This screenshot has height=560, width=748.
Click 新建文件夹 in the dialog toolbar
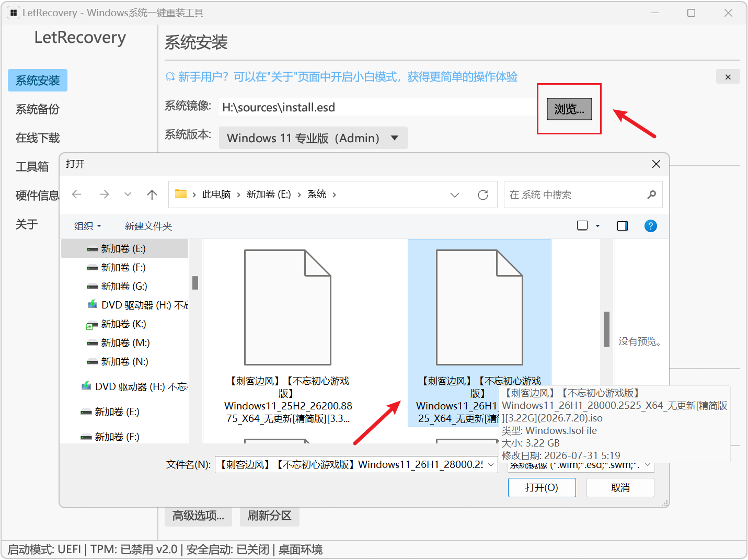click(148, 226)
